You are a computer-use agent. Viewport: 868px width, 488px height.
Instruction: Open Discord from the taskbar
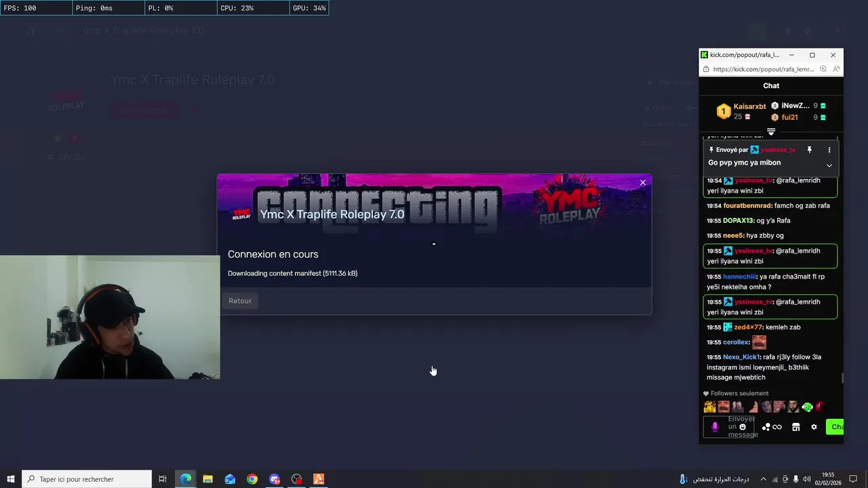click(275, 479)
